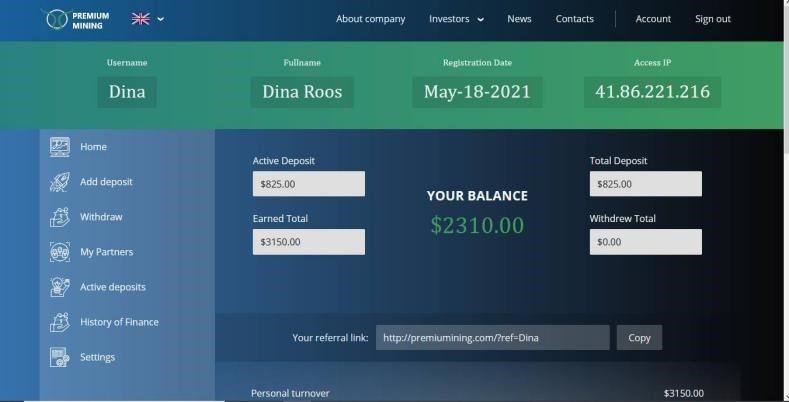The height and width of the screenshot is (402, 789).
Task: Click the Sign out link
Action: click(x=713, y=19)
